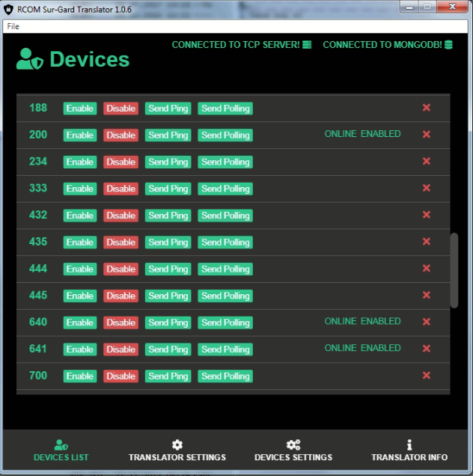Enable device 700
473x476 pixels.
(80, 376)
